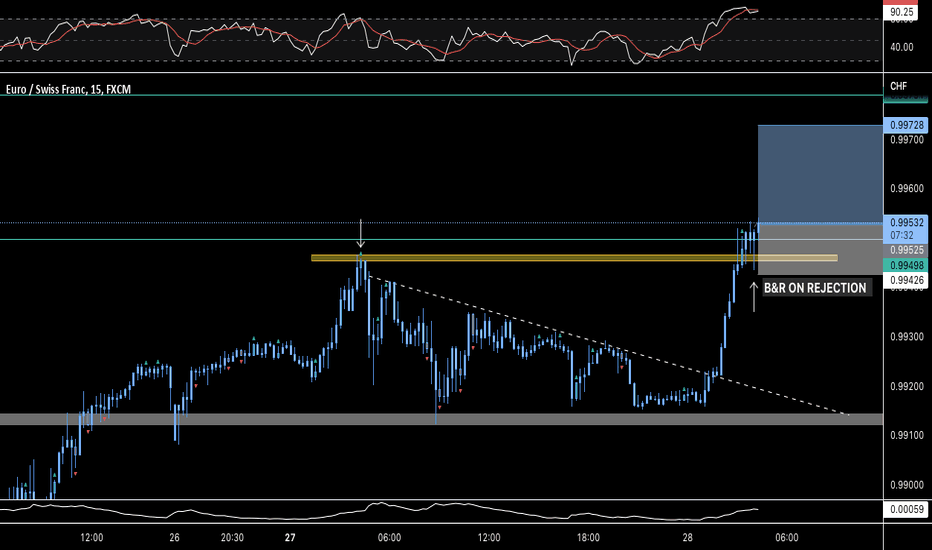Click the 28 date label on time axis
Image resolution: width=932 pixels, height=550 pixels.
click(688, 538)
